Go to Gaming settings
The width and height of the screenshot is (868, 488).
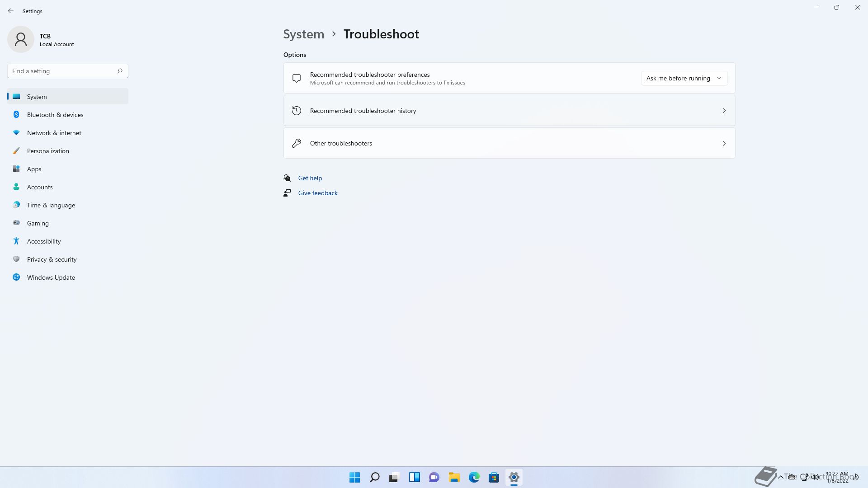tap(68, 223)
